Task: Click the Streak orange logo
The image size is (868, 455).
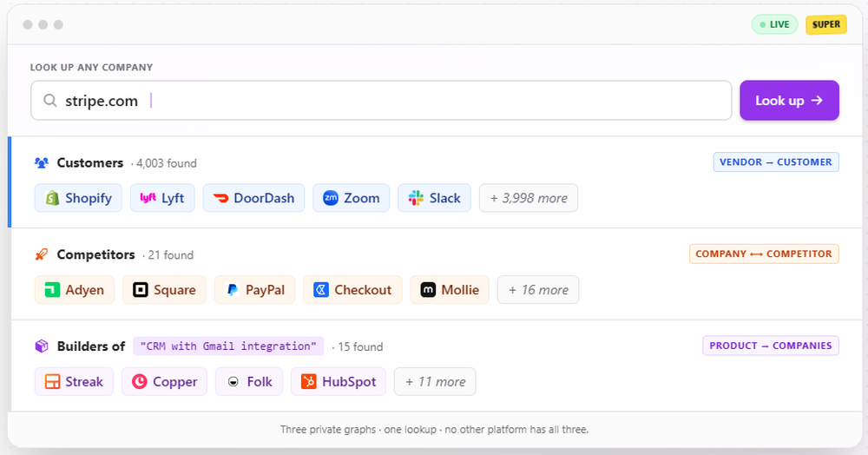Action: coord(52,382)
